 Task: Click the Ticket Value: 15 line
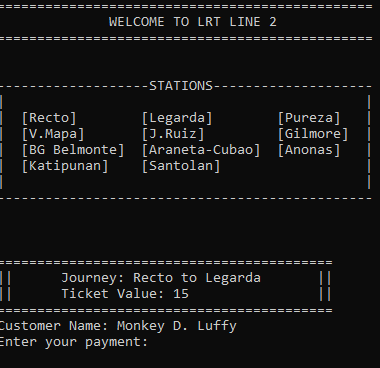coord(125,294)
